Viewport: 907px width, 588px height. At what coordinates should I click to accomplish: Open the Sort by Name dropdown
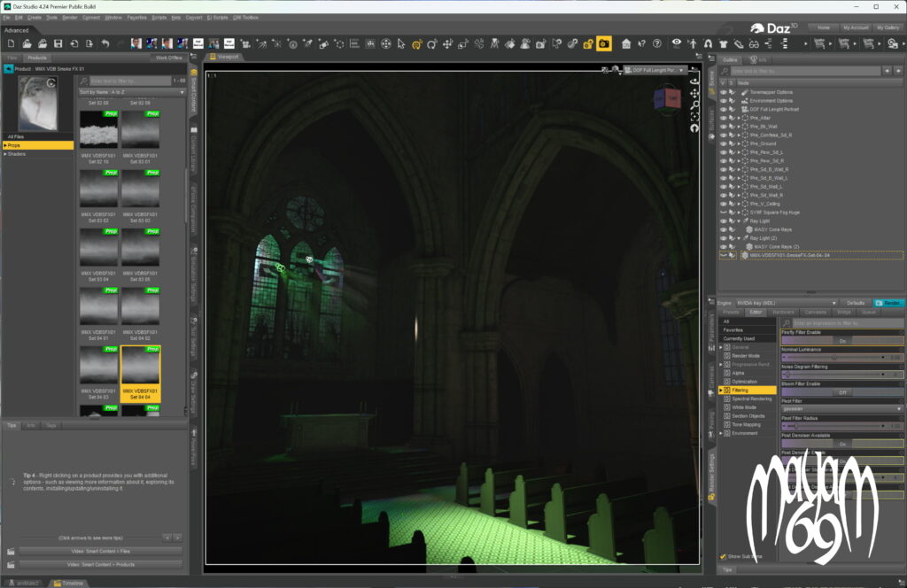click(132, 92)
